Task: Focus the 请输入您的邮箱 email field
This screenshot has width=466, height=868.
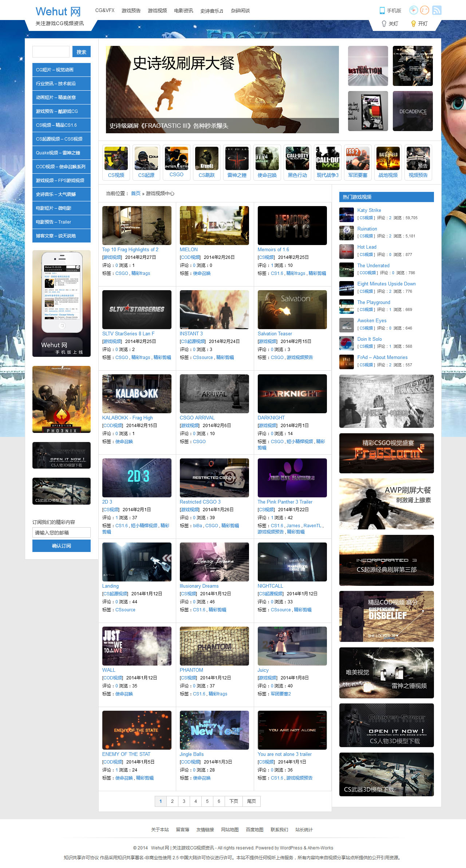Action: tap(62, 532)
